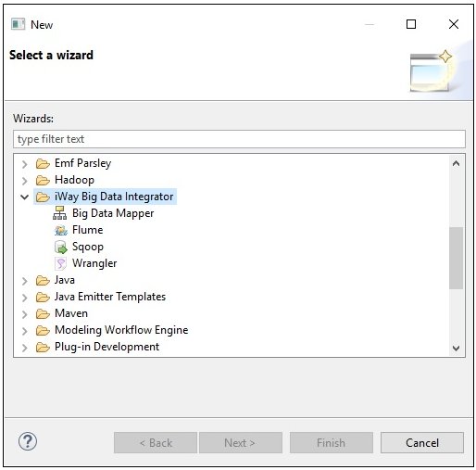Click the Emf Parsley folder icon

(x=43, y=163)
